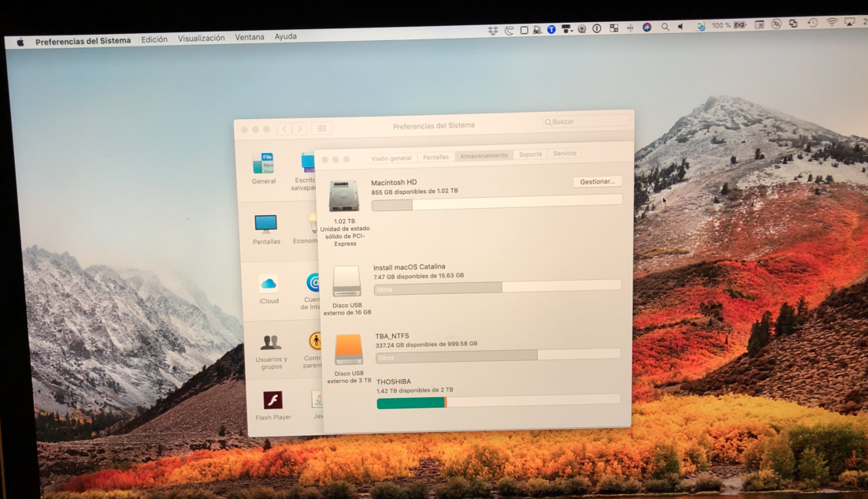Click the "THOSHIBA" volume name

tap(394, 382)
